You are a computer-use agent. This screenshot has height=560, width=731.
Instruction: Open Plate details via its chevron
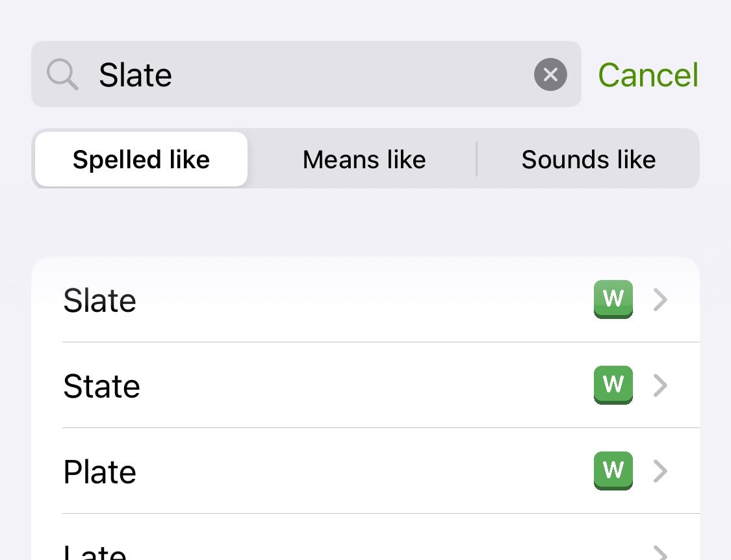[660, 471]
